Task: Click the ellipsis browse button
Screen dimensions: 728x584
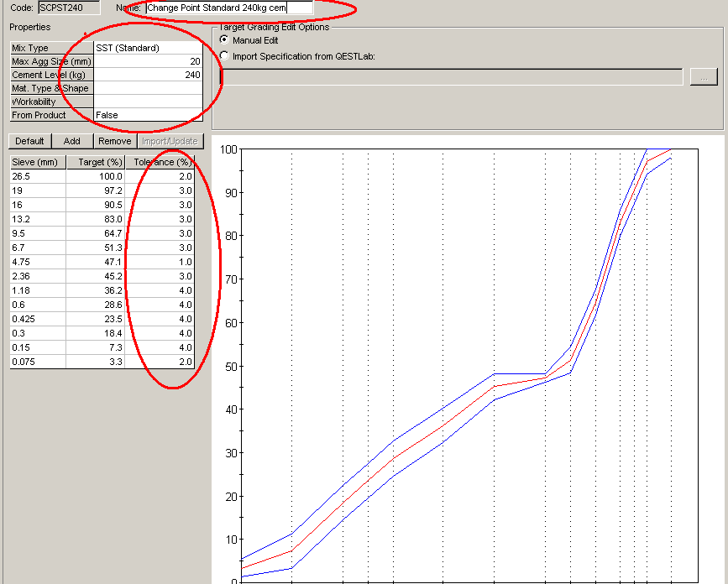Action: tap(702, 76)
